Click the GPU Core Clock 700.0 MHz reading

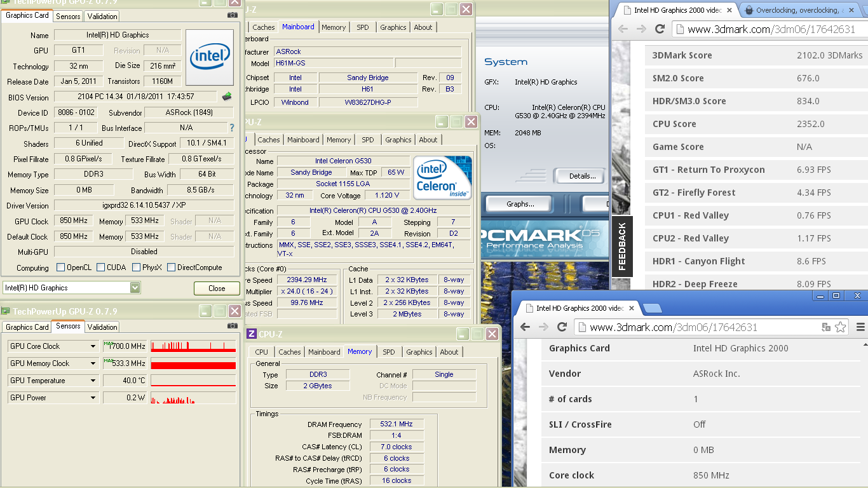tap(125, 346)
